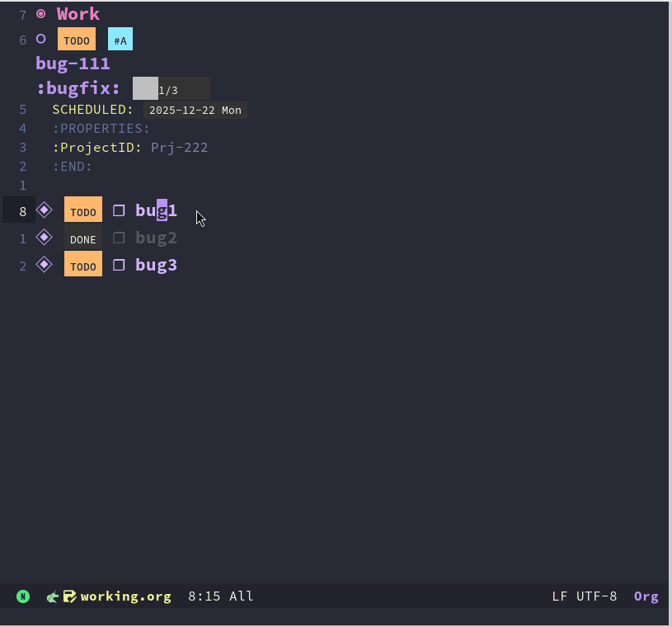Click the pink bullet next to Work
Screen dimensions: 672x627
point(41,14)
